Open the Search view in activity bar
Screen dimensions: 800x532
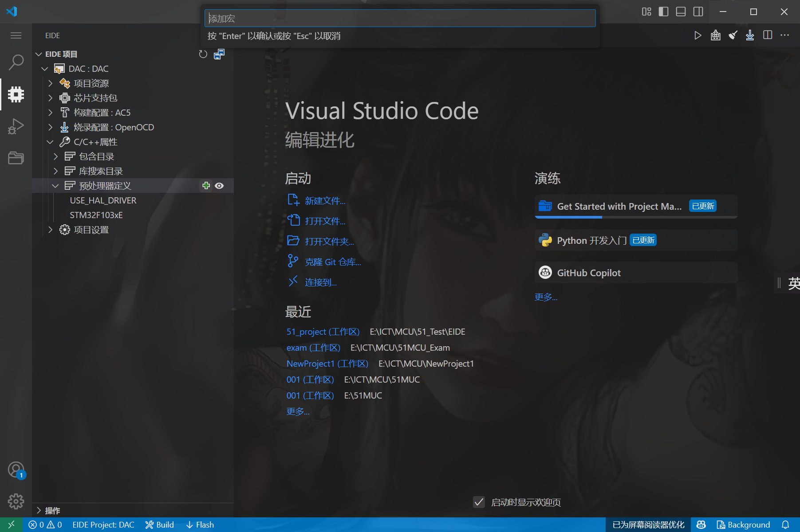click(x=16, y=63)
